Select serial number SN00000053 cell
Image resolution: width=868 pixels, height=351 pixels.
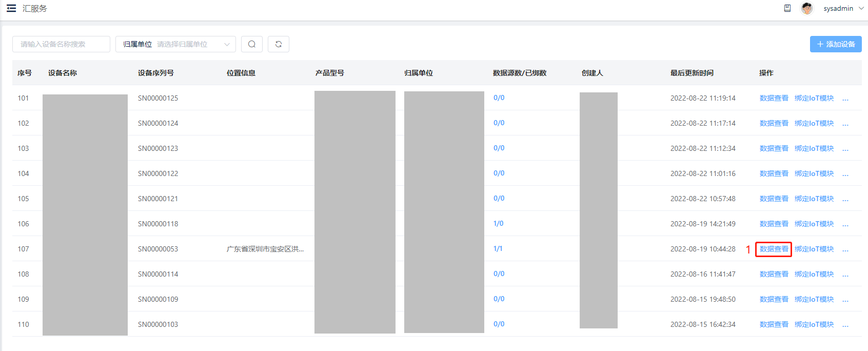click(x=158, y=249)
